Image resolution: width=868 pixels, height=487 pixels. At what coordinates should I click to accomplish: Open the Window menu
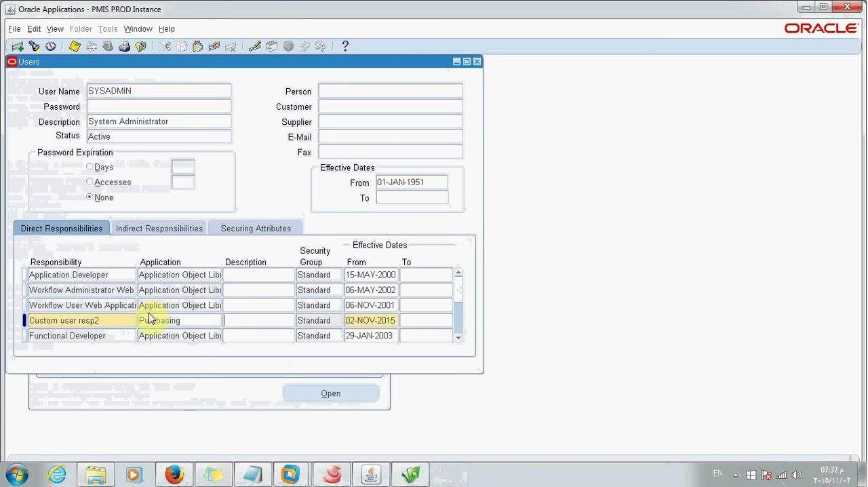click(138, 29)
